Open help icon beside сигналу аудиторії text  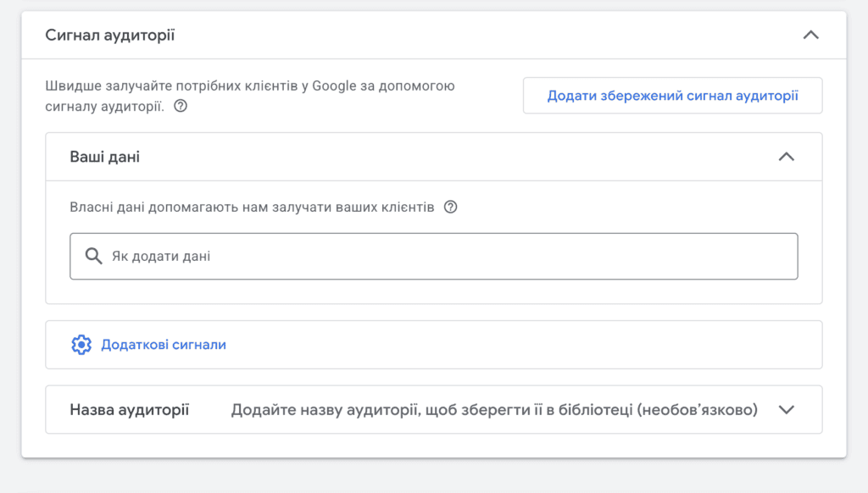pos(181,106)
